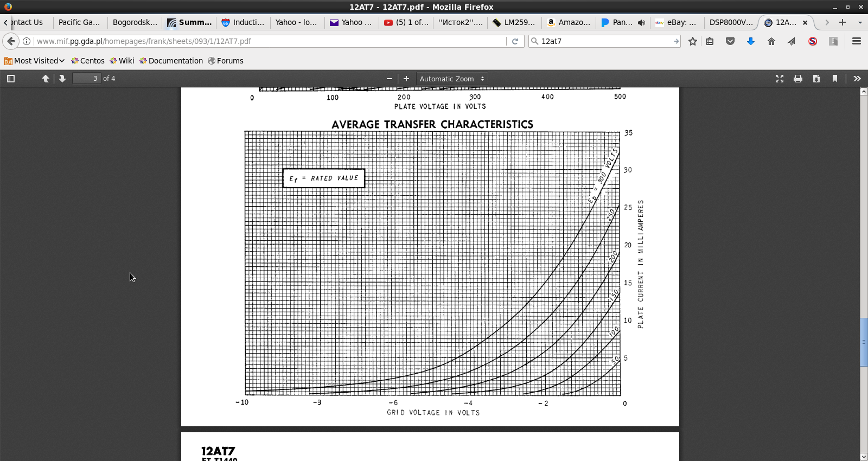This screenshot has height=461, width=868.
Task: Switch to the Summ... tab
Action: 189,22
